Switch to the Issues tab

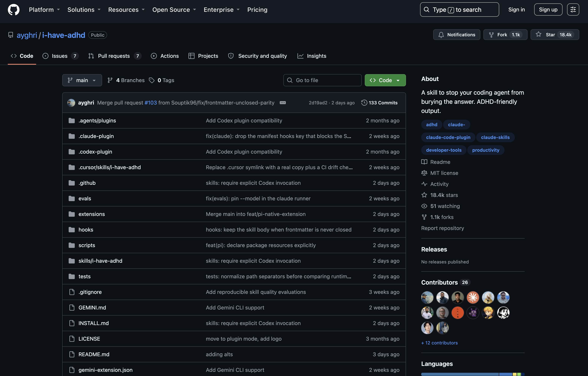coord(60,56)
